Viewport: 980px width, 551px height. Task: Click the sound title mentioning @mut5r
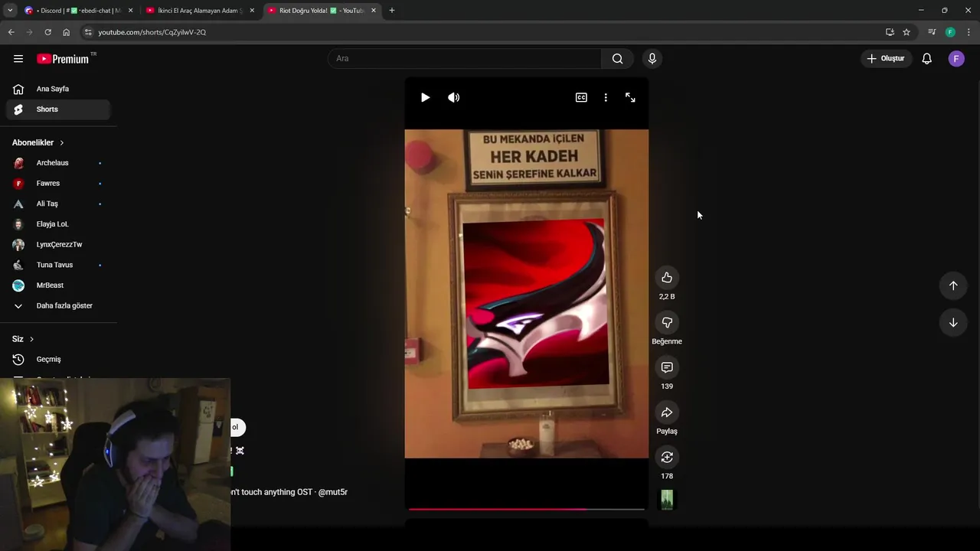[x=289, y=492]
